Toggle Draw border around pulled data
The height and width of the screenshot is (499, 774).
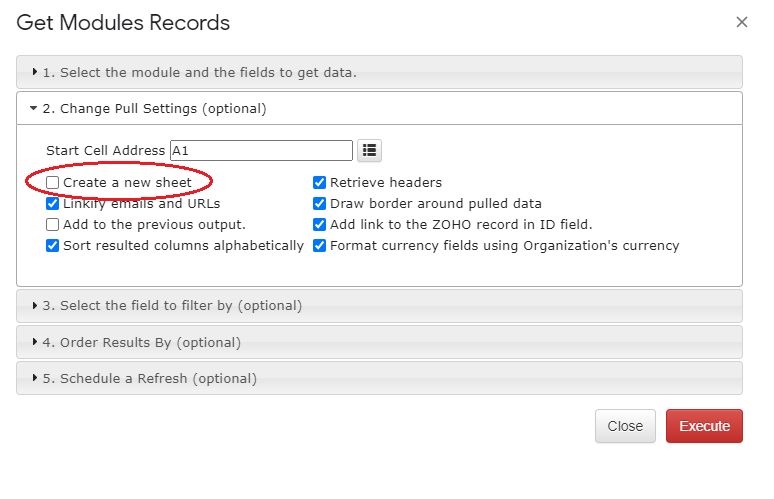pos(319,203)
